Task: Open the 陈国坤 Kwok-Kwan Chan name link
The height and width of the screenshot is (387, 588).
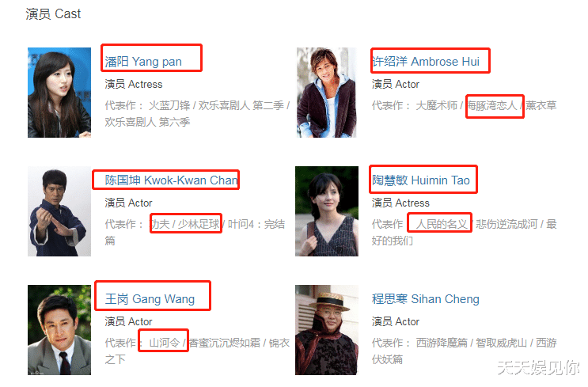Action: 172,180
